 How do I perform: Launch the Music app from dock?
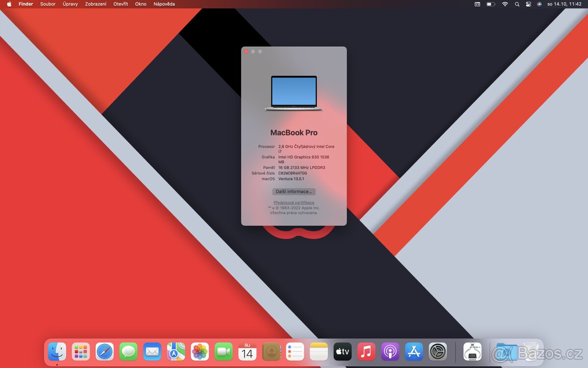(366, 352)
